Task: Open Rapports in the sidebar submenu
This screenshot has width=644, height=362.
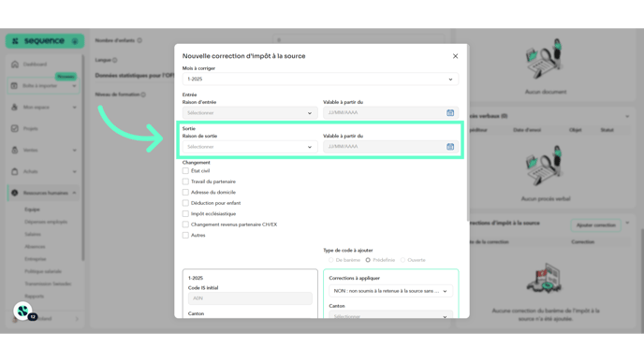Action: (34, 296)
